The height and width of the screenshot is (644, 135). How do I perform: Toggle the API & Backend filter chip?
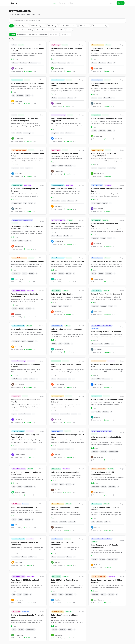pyautogui.click(x=84, y=26)
